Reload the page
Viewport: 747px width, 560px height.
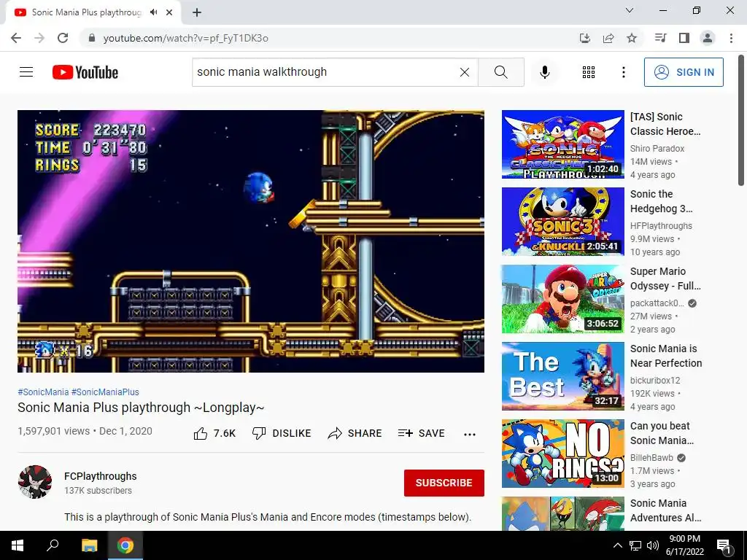click(x=63, y=38)
